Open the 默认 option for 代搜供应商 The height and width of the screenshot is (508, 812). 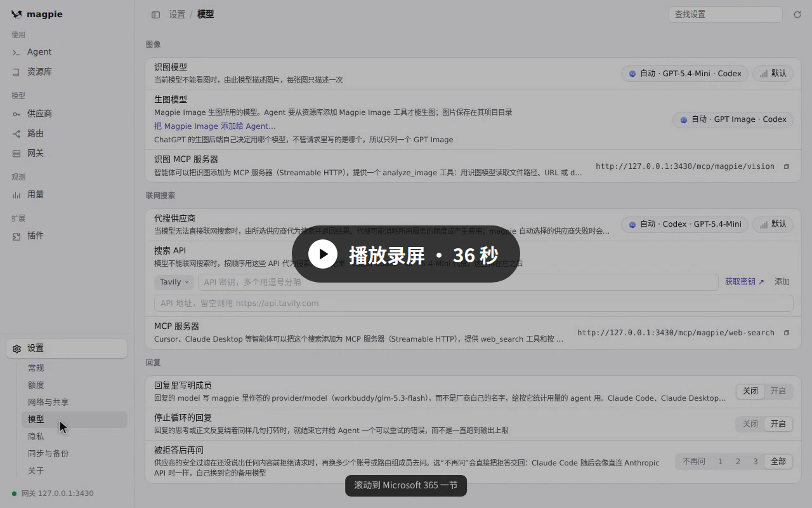coord(773,224)
